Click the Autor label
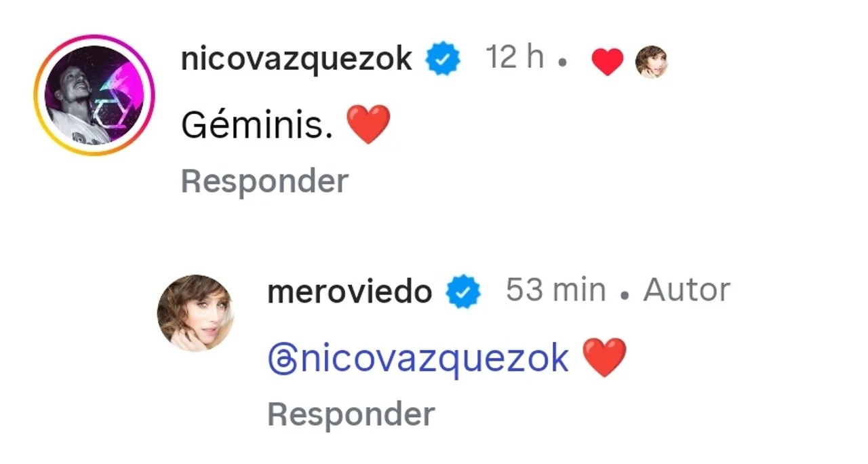 point(686,290)
